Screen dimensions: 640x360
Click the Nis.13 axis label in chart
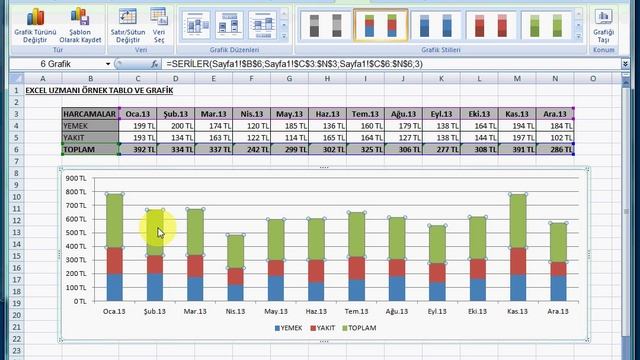click(x=236, y=311)
